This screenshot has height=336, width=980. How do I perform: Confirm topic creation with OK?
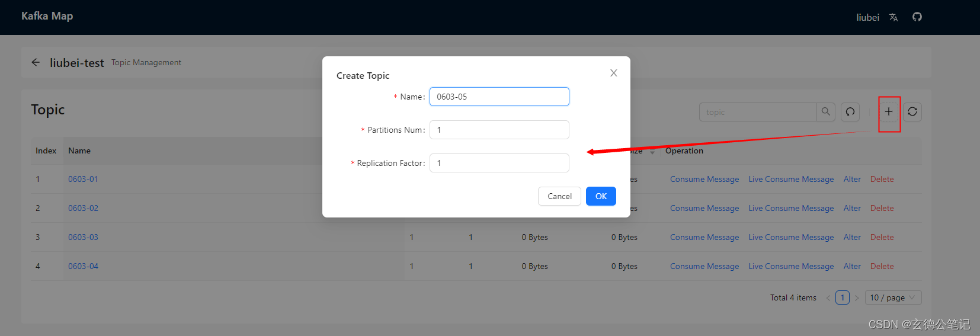(x=601, y=196)
